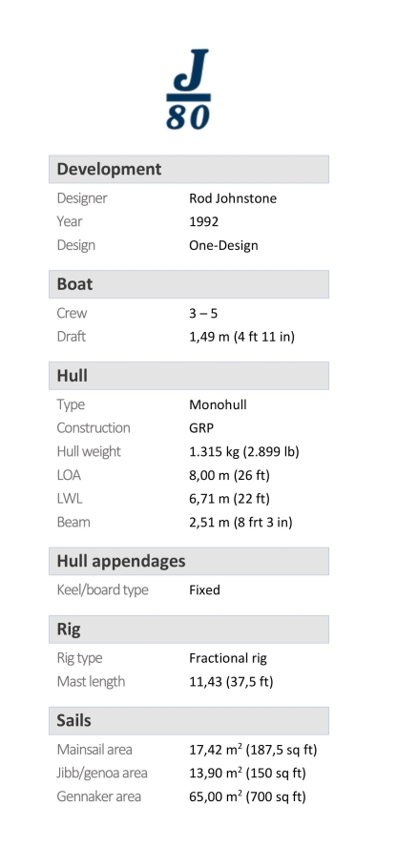The image size is (397, 868).
Task: Click the designer name Rod Johnstone
Action: [233, 198]
